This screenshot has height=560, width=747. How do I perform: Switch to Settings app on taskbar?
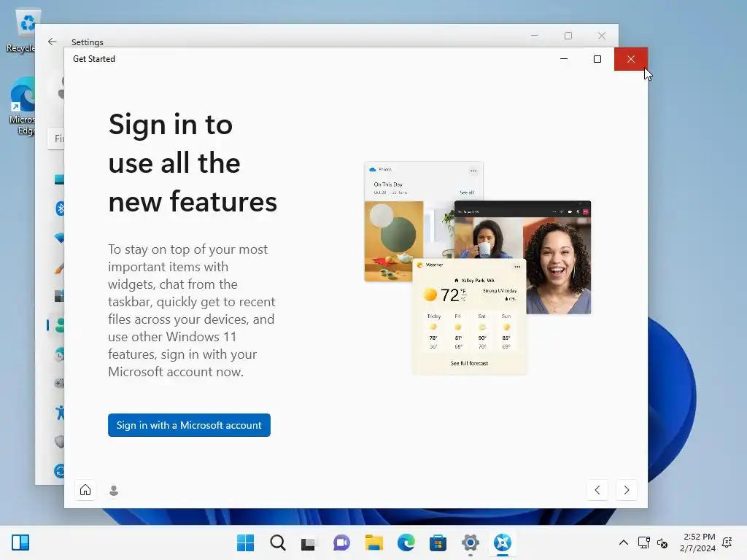click(x=471, y=542)
